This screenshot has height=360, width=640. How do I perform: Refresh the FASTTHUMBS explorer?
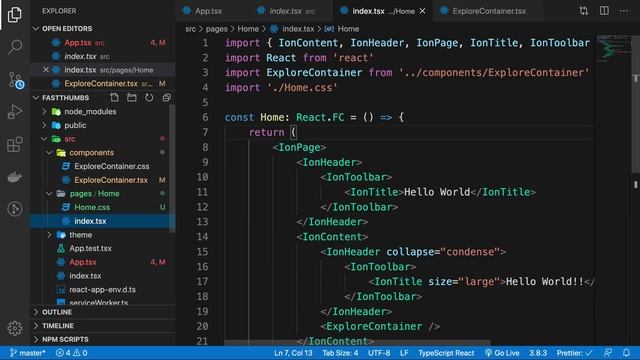click(x=149, y=98)
